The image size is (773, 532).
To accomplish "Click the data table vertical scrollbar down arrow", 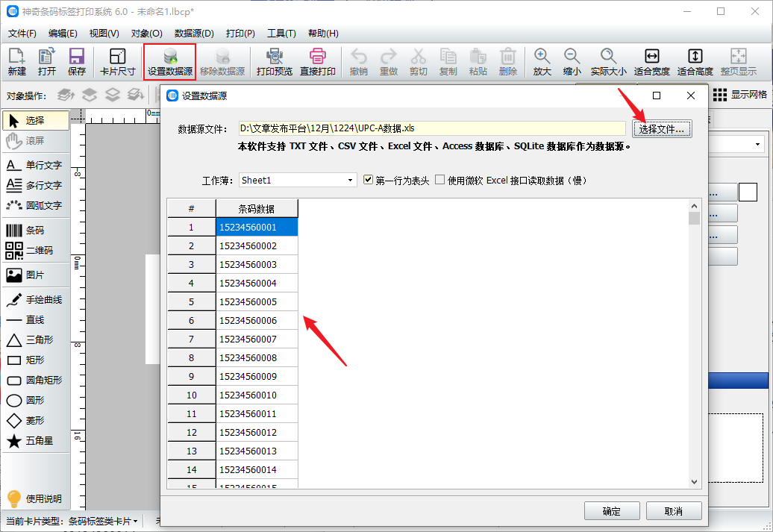I will pos(694,482).
